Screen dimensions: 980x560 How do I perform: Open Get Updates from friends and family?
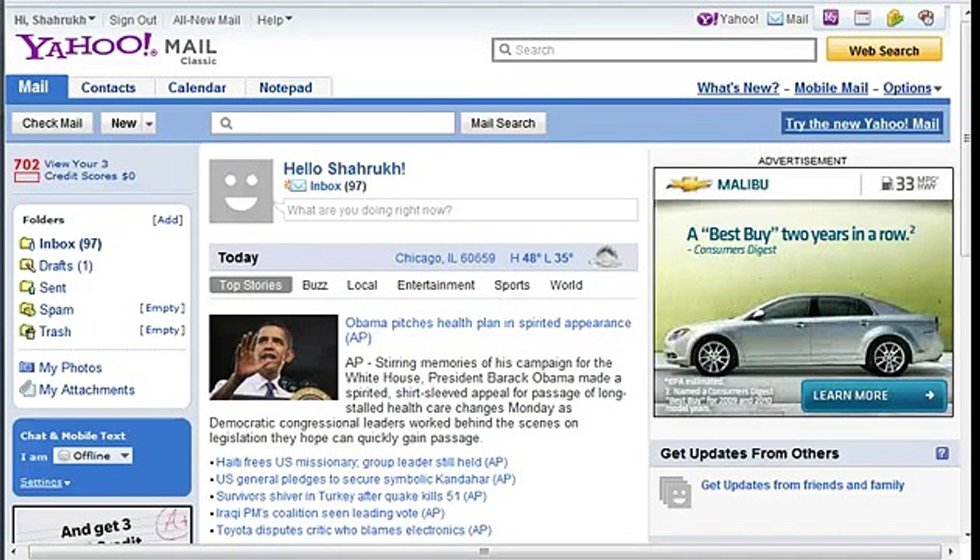pos(803,485)
